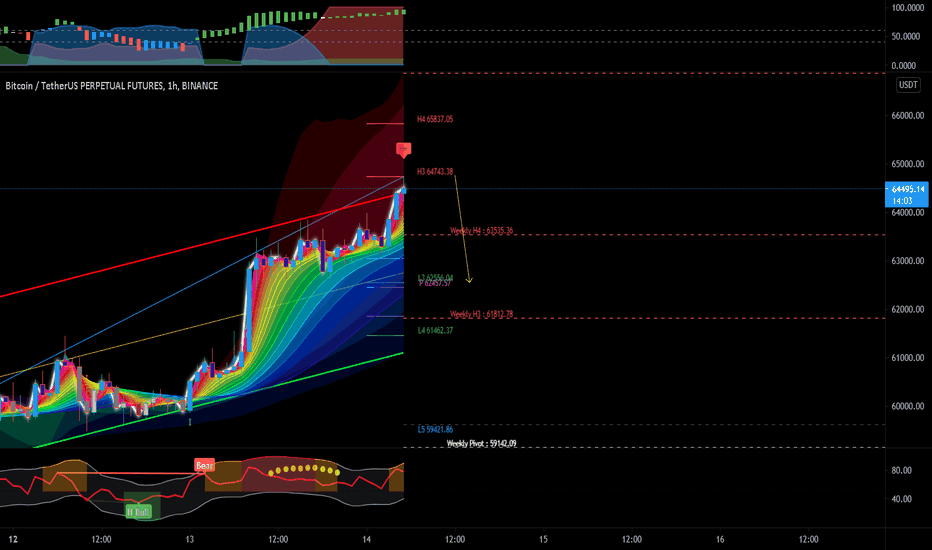Click the Weekly H4 : 63535.36 label

[x=481, y=231]
